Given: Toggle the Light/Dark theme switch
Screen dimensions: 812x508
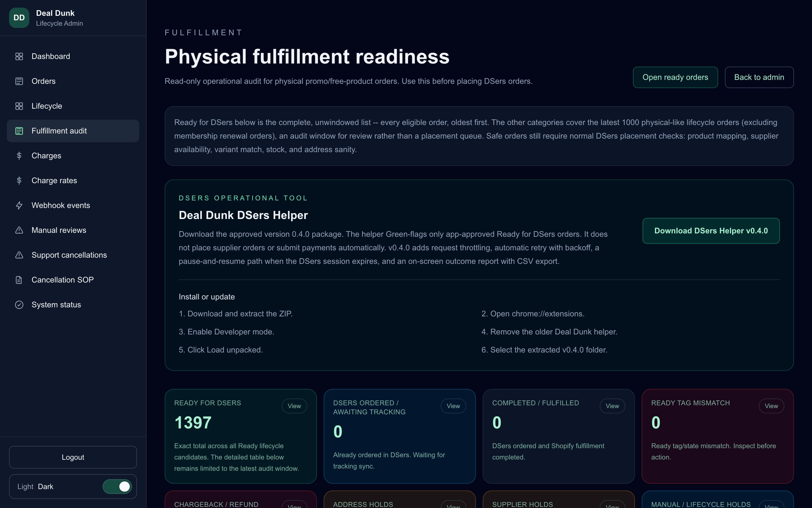Looking at the screenshot, I should (117, 487).
